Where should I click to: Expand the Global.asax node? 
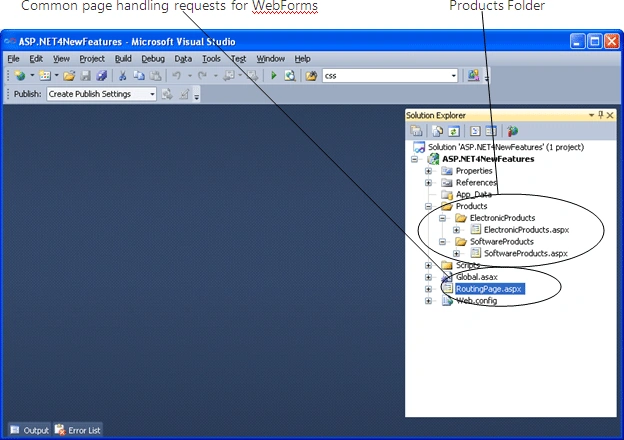(428, 277)
